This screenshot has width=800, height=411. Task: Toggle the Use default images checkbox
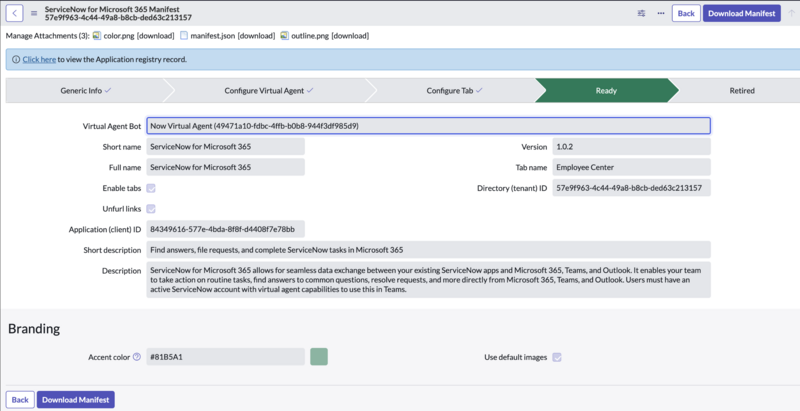click(557, 357)
